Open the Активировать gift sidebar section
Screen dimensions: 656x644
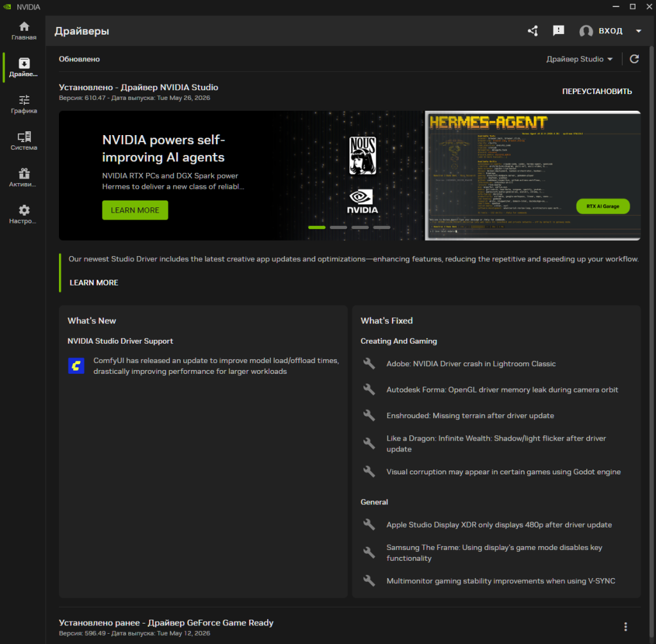pyautogui.click(x=24, y=178)
